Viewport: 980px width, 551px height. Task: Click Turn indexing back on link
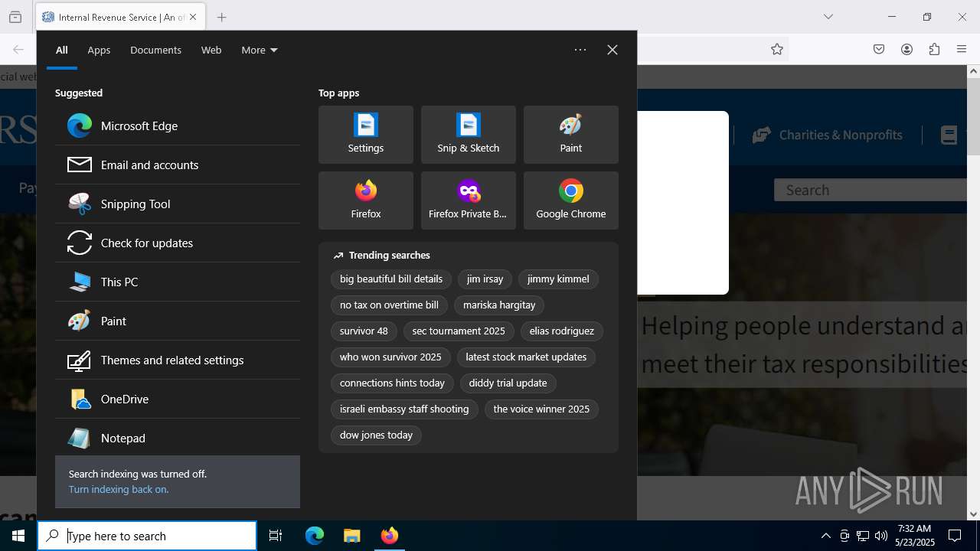[x=119, y=489]
